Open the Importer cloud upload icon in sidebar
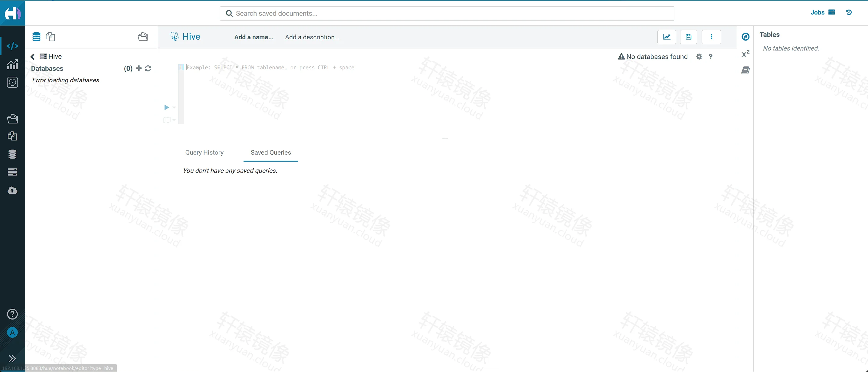The height and width of the screenshot is (372, 868). [12, 190]
